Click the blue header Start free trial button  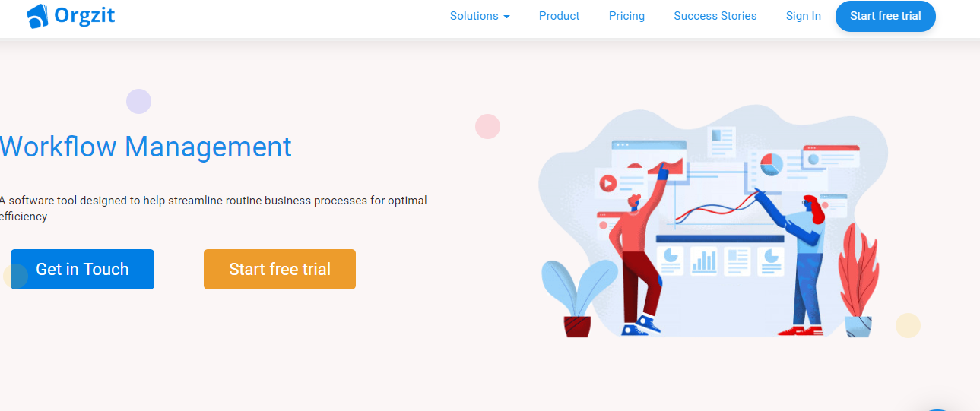click(x=886, y=16)
